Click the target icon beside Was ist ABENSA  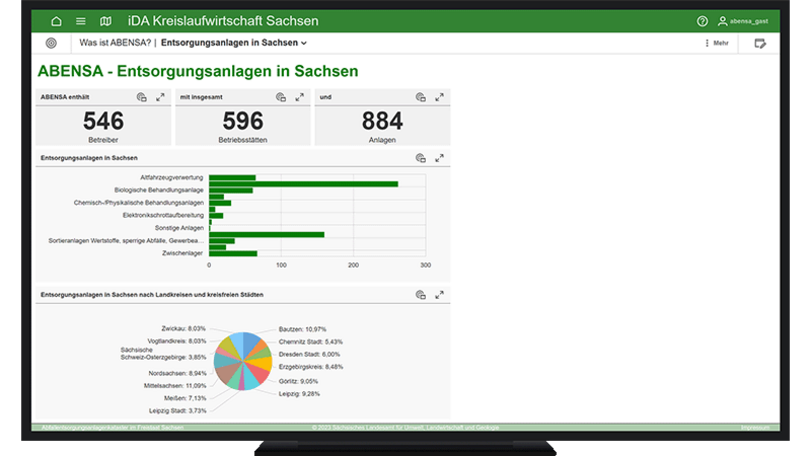point(51,43)
